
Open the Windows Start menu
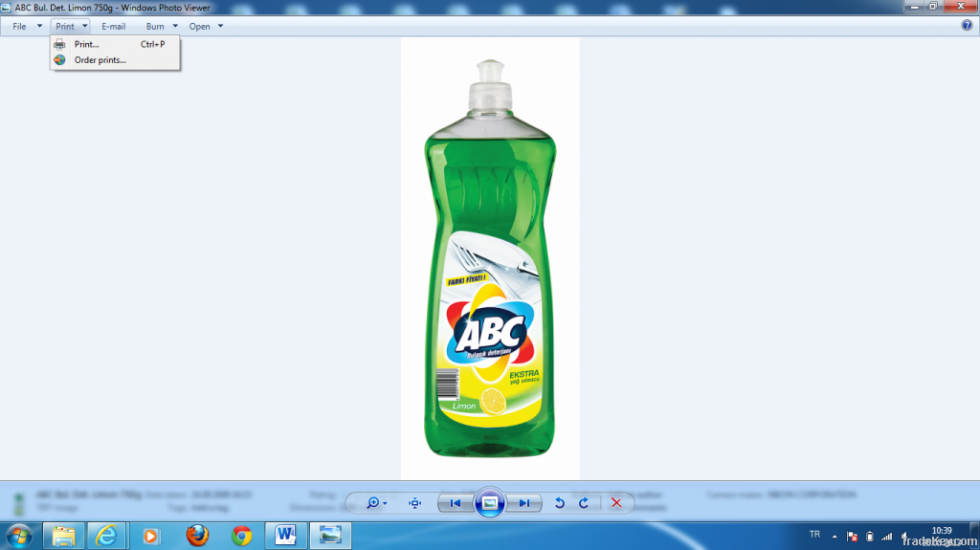point(19,536)
